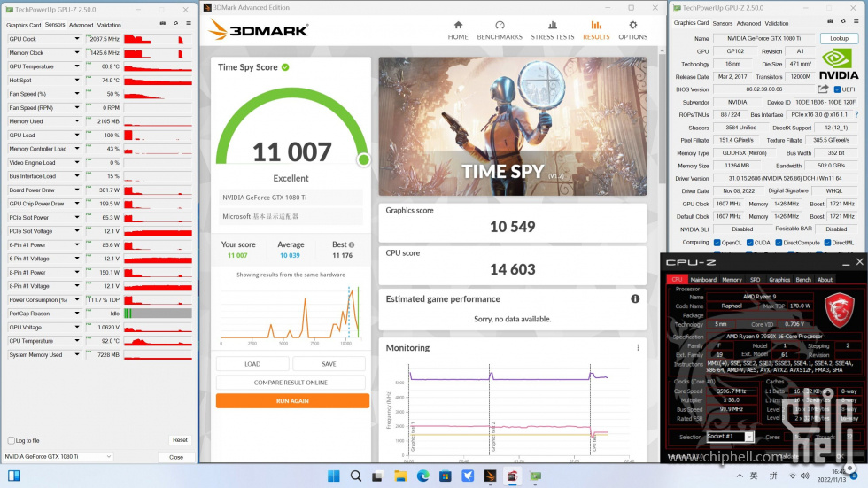Open 3DMark Options gear icon

coord(632,25)
